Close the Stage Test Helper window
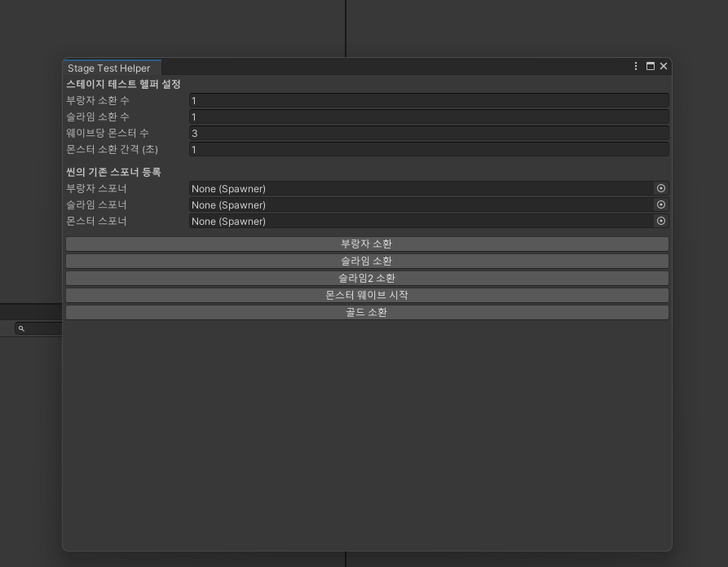 pyautogui.click(x=664, y=66)
